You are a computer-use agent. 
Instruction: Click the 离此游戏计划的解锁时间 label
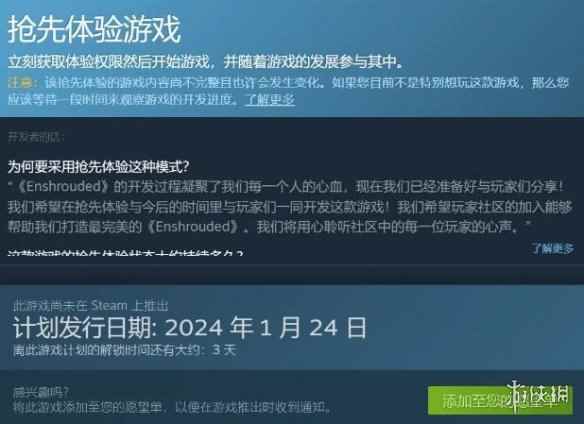pyautogui.click(x=111, y=350)
